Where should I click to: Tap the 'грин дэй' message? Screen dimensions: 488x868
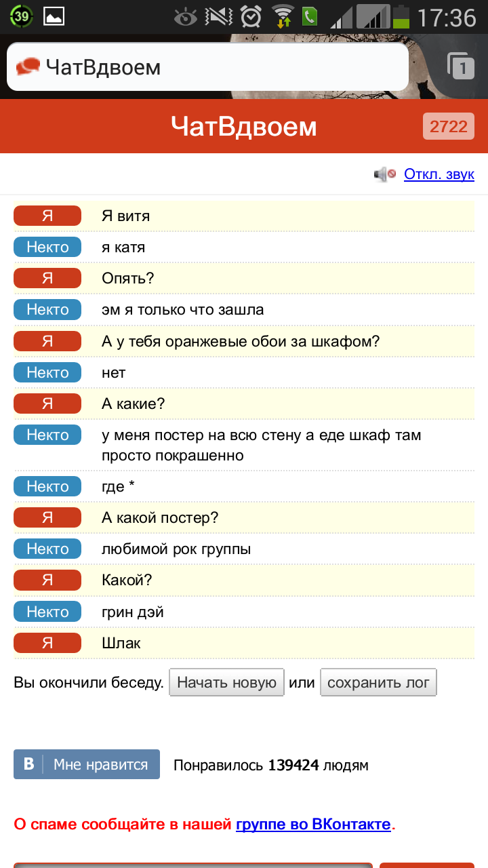click(133, 612)
